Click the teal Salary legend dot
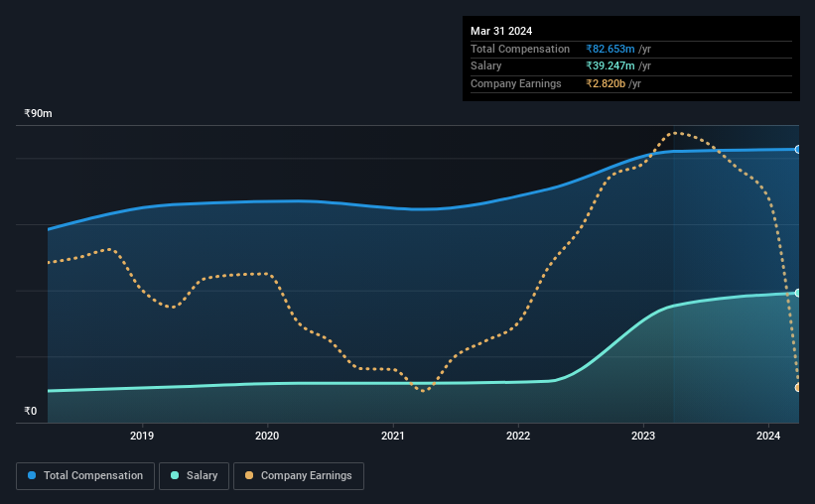Viewport: 815px width, 504px height. tap(175, 475)
